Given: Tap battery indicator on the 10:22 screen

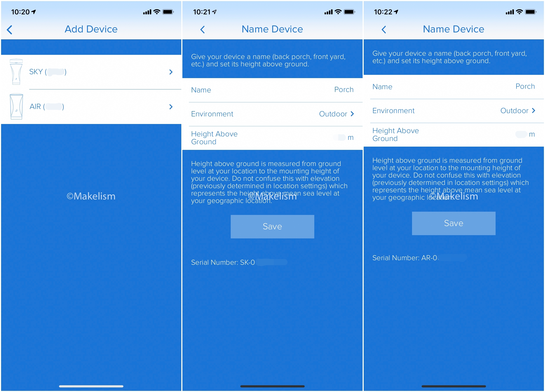Looking at the screenshot, I should [530, 12].
